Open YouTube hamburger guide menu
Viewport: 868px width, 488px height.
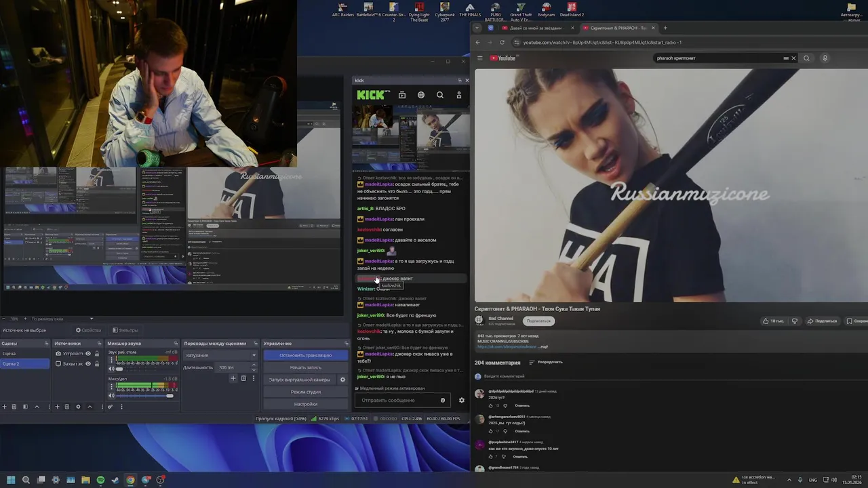pyautogui.click(x=479, y=58)
